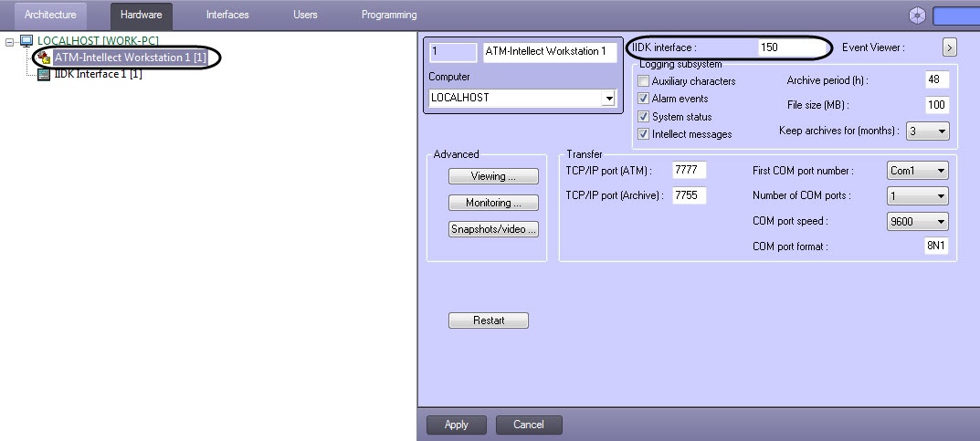
Task: Click the Restart button
Action: pyautogui.click(x=488, y=320)
